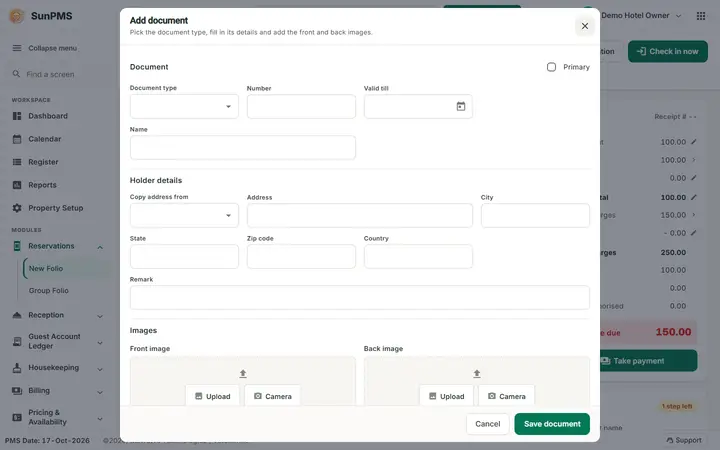Edit the first 100.00 amount pencil

694,142
